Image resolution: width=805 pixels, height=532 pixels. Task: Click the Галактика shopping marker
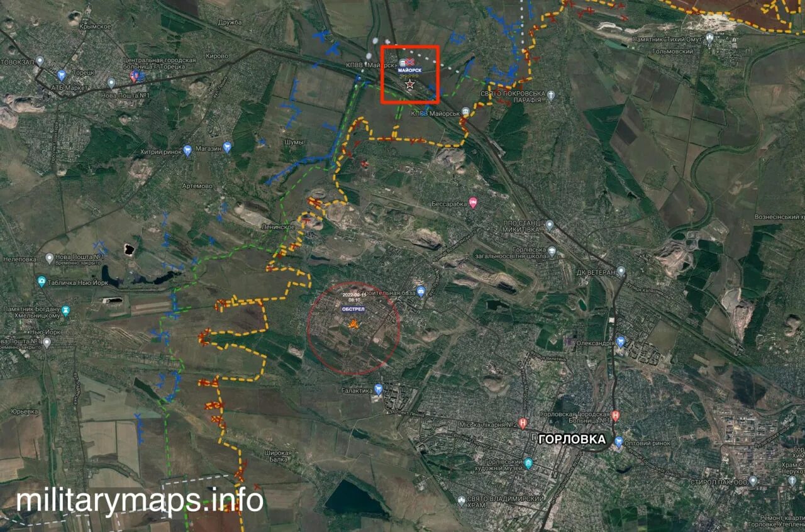click(x=378, y=389)
